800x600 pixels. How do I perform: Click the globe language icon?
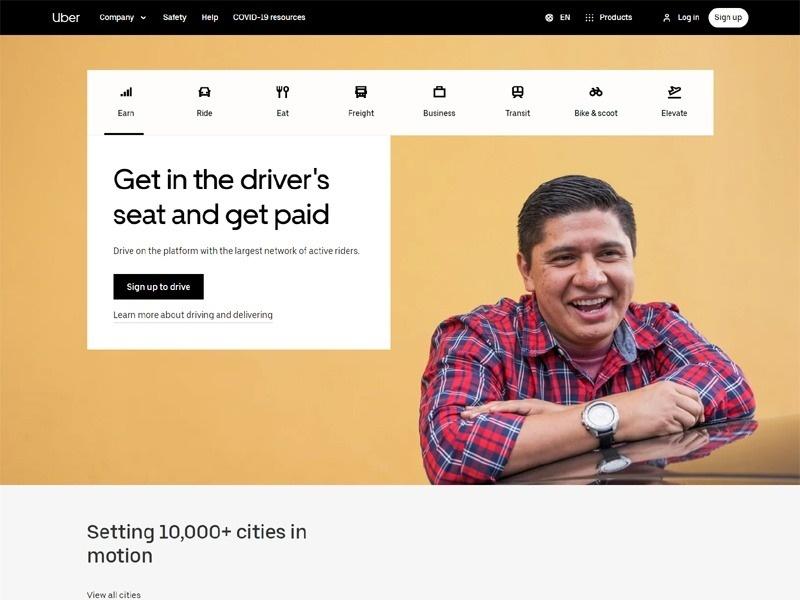click(549, 17)
